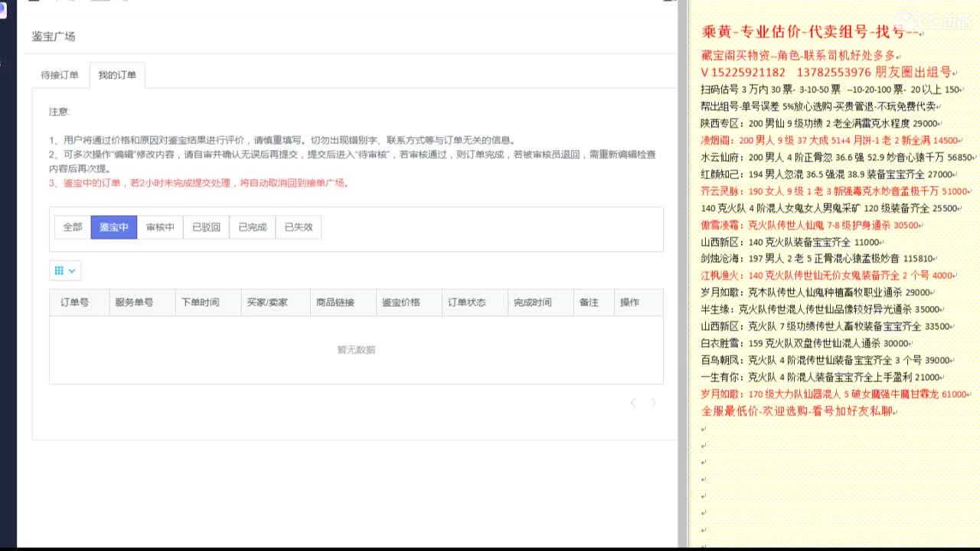Click the 剑蚀沧海 listing line
The width and height of the screenshot is (980, 551).
pyautogui.click(x=818, y=259)
